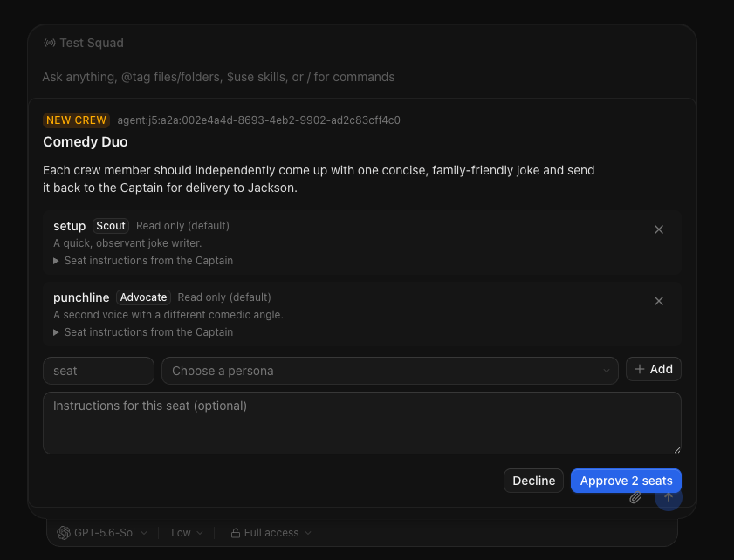Open the Low reasoning effort dropdown

(x=187, y=533)
